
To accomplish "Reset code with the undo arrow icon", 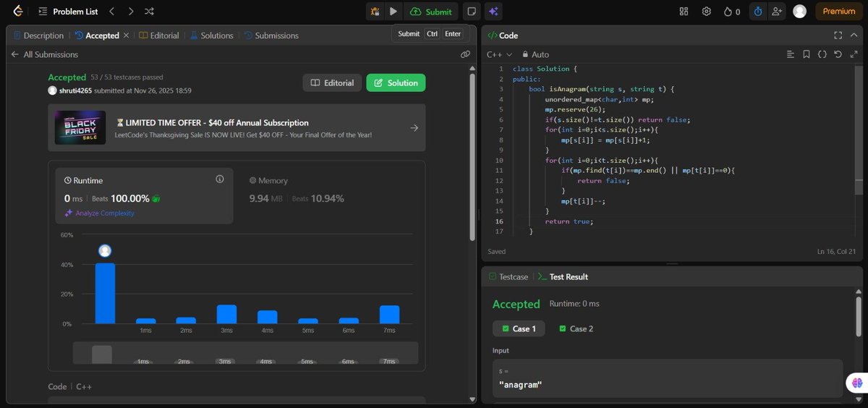I will 838,54.
